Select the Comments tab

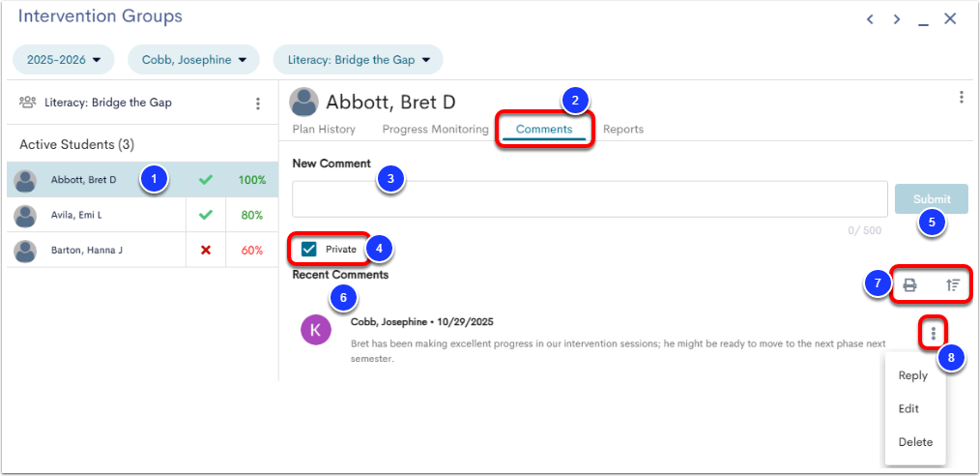(544, 130)
